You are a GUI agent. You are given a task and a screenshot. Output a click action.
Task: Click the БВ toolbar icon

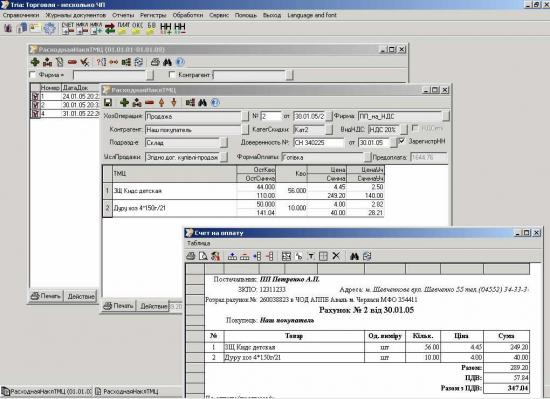coord(151,28)
